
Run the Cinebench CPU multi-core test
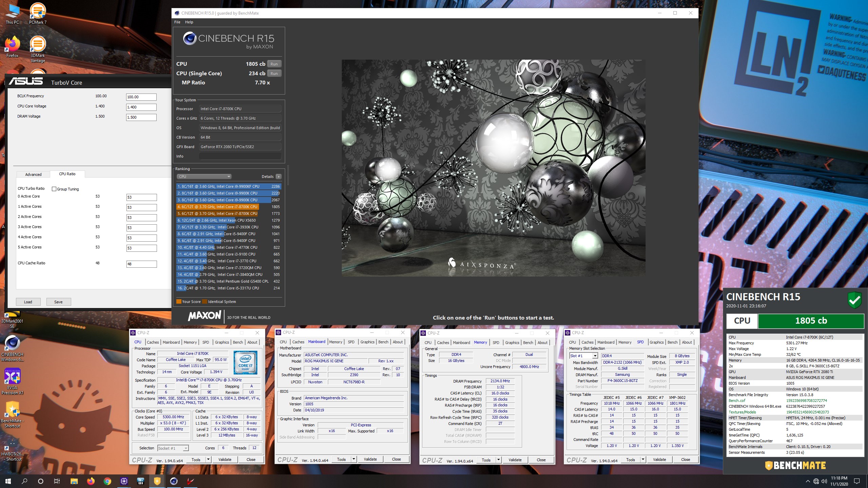(274, 64)
